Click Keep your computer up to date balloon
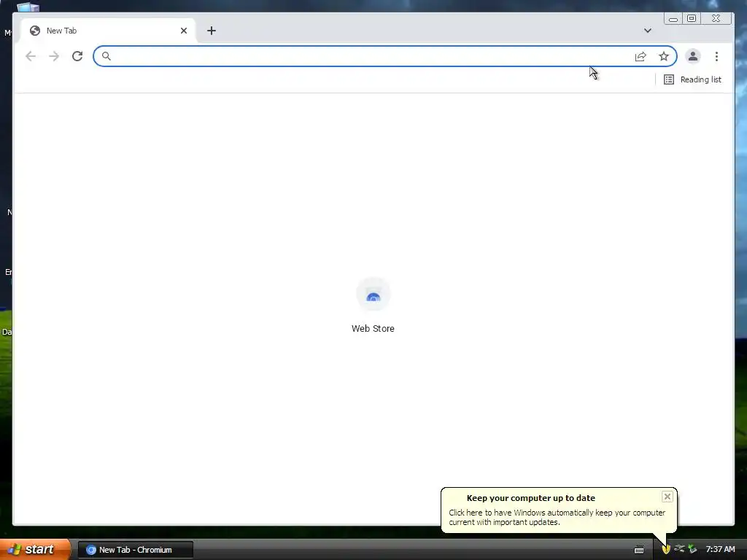 pos(558,510)
